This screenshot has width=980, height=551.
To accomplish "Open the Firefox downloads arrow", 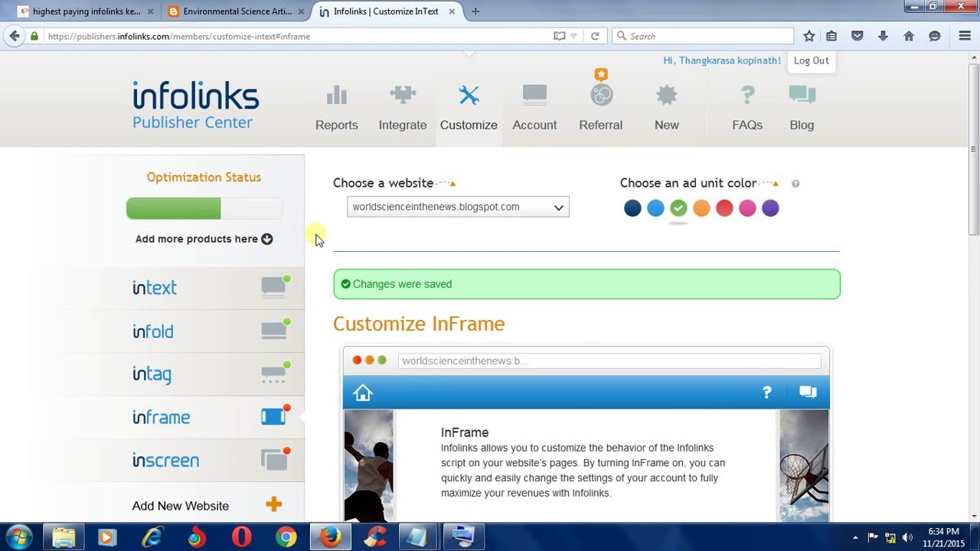I will click(x=883, y=36).
